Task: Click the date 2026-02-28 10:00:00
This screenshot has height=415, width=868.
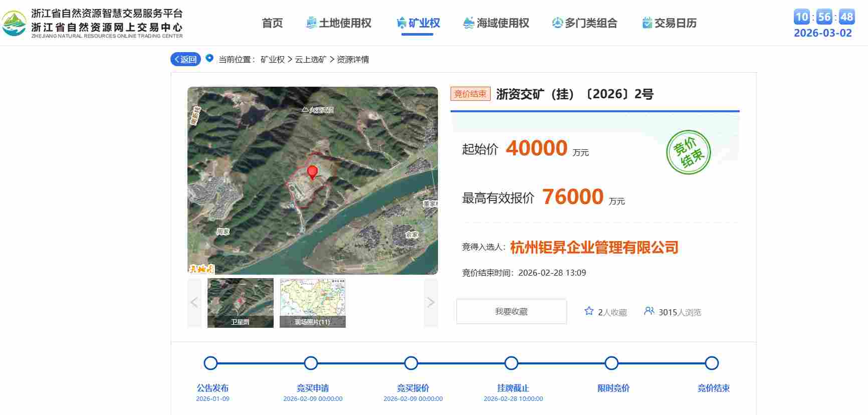Action: click(x=513, y=399)
